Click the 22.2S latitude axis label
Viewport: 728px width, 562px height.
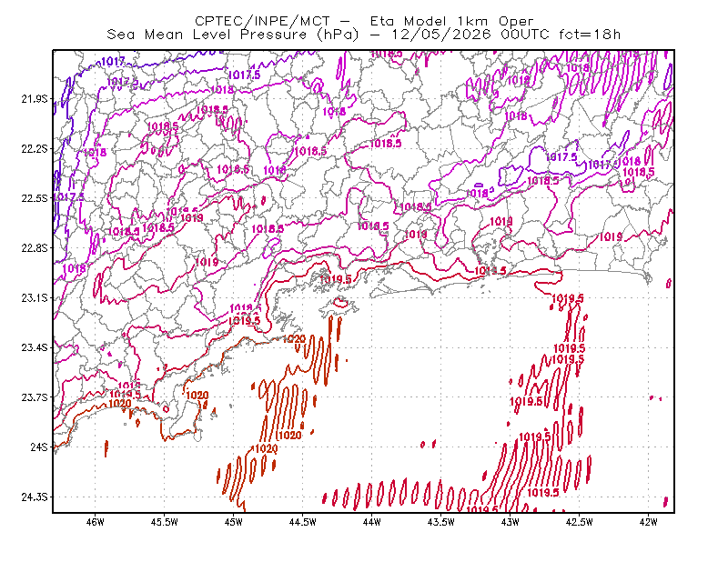35,148
